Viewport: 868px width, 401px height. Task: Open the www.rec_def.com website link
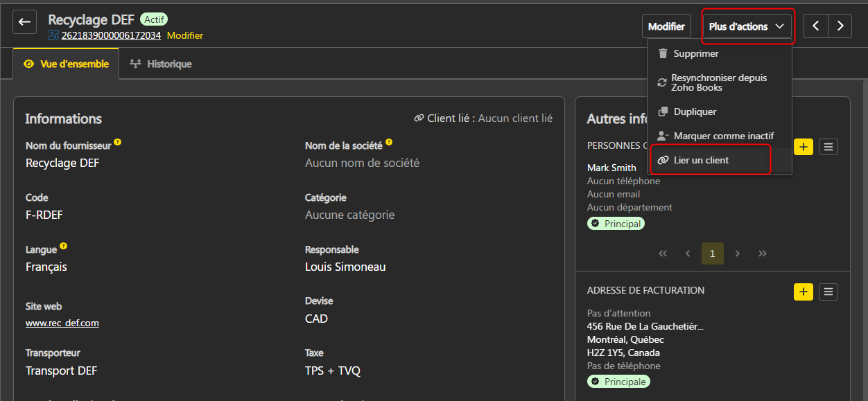[x=62, y=323]
